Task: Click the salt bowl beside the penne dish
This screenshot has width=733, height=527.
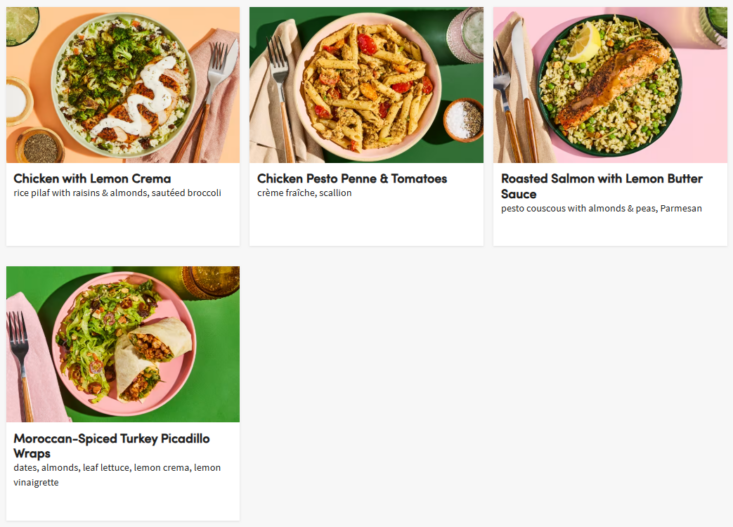Action: pyautogui.click(x=463, y=120)
